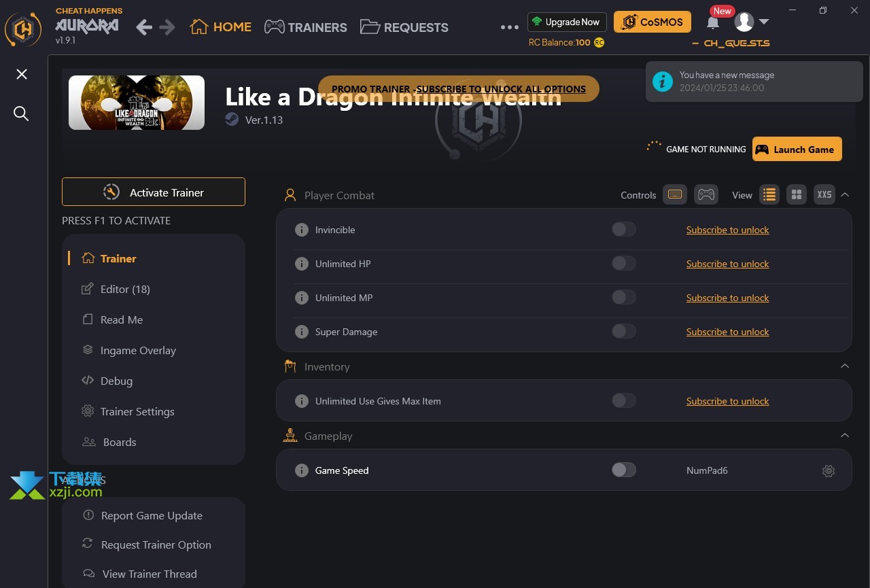Click Subscribe to unlock for Super Damage
This screenshot has height=588, width=870.
pos(727,332)
